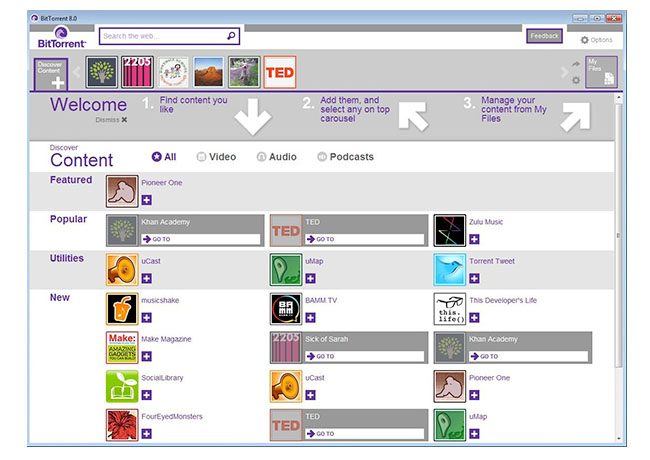The image size is (650, 460).
Task: Go to Sick of Sarah
Action: (365, 356)
